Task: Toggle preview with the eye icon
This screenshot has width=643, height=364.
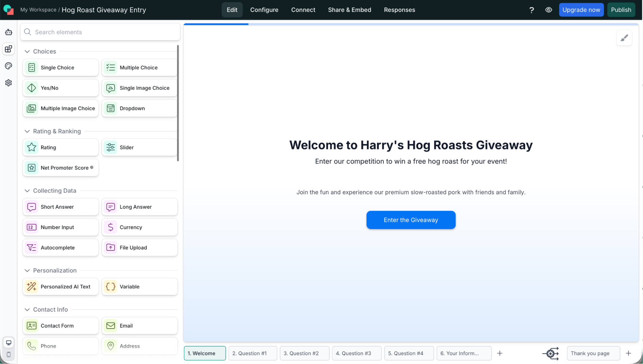Action: (548, 10)
